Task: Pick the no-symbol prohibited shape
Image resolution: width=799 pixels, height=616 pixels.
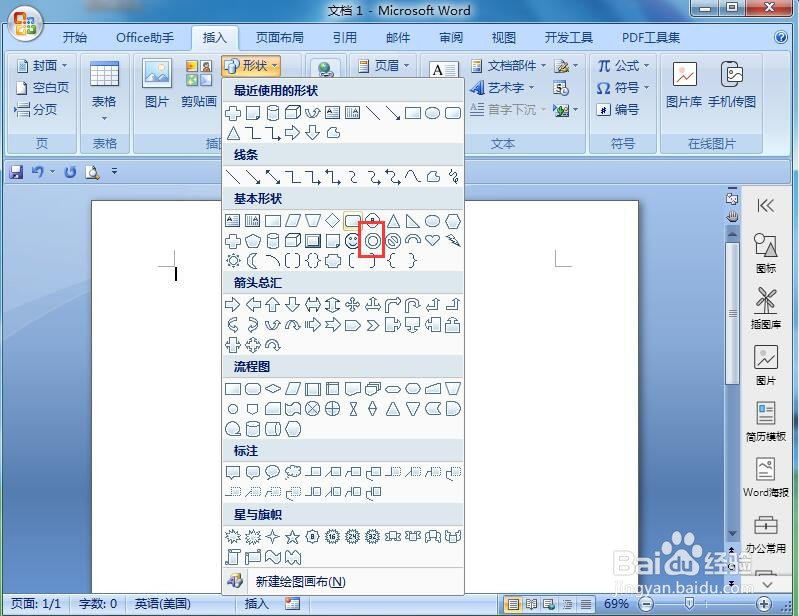Action: 393,240
